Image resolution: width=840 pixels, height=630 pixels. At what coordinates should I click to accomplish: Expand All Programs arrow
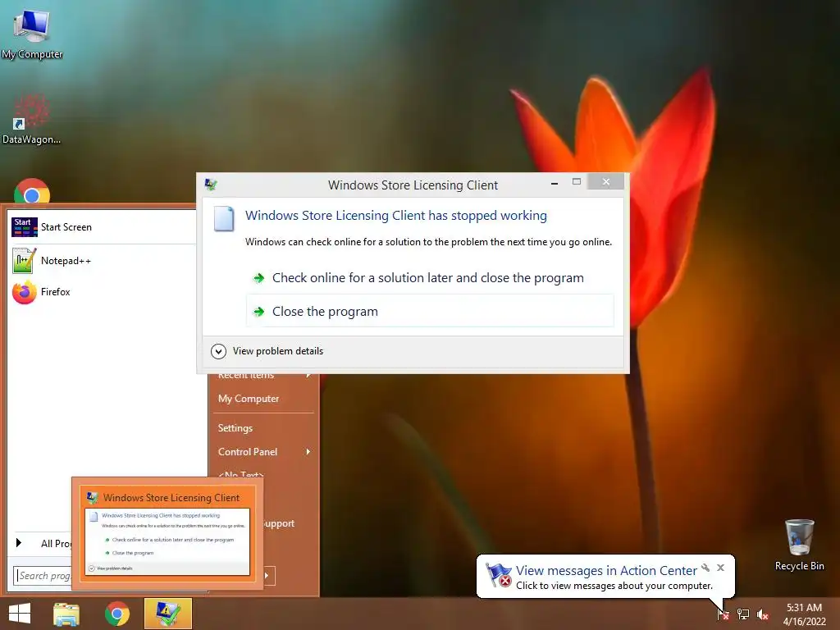click(x=19, y=543)
